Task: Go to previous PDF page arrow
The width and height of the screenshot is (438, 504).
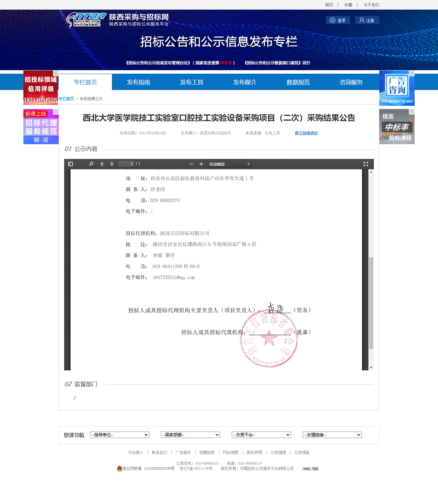Action: coord(102,164)
